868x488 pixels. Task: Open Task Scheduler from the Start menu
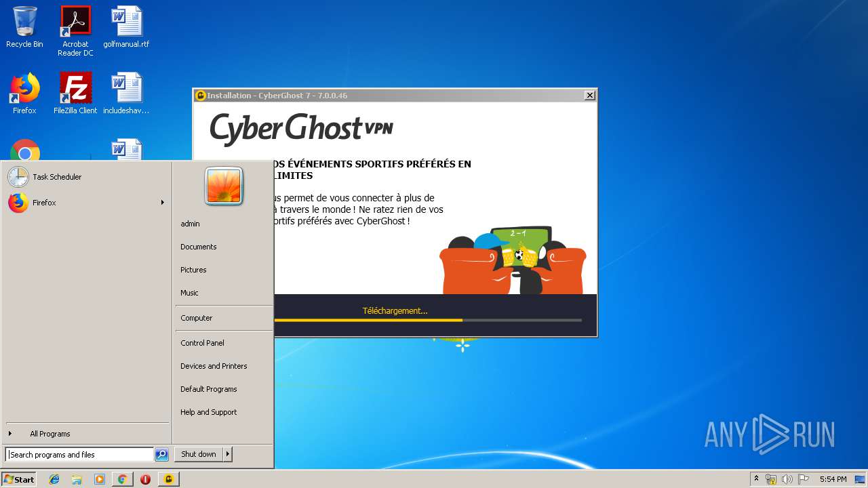click(x=86, y=177)
